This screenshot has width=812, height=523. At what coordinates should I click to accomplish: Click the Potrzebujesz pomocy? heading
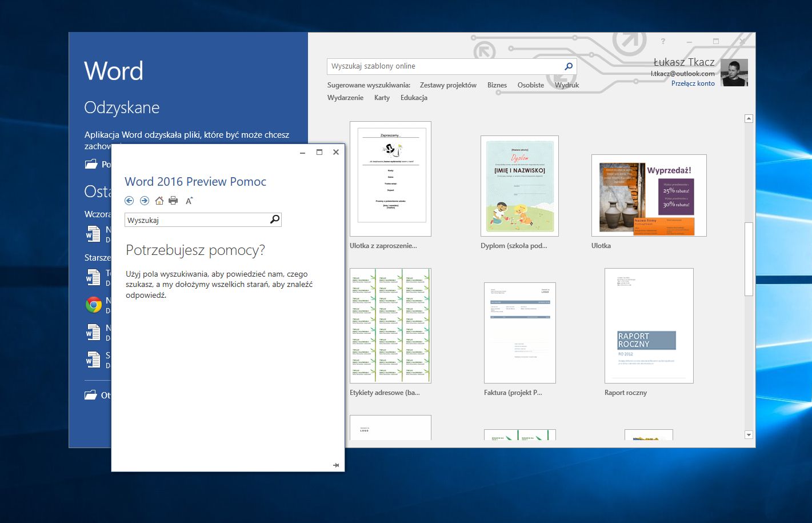click(x=195, y=250)
